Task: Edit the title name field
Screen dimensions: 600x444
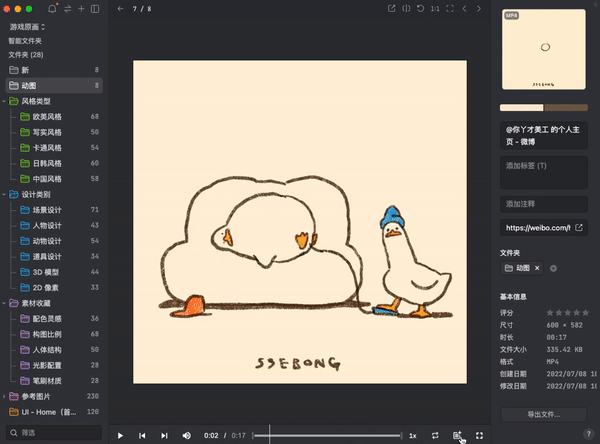Action: [x=544, y=135]
